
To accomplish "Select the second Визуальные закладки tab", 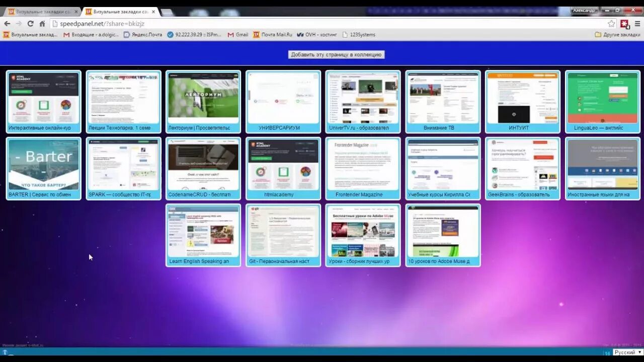I will click(x=120, y=11).
